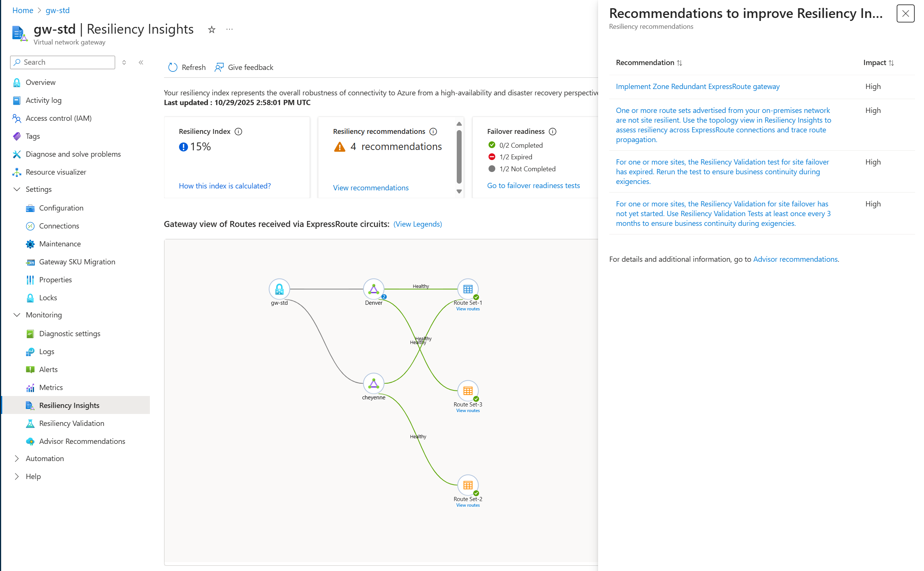
Task: Click the Give feedback icon
Action: tap(219, 67)
